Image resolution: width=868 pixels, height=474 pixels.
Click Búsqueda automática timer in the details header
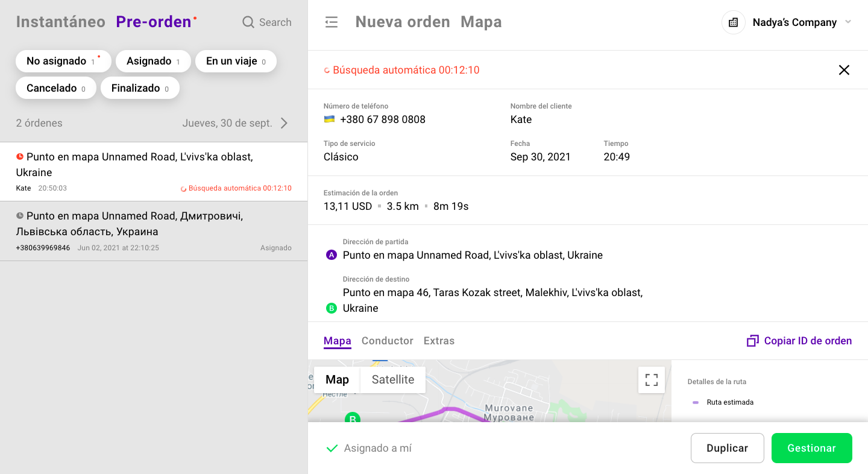tap(406, 70)
